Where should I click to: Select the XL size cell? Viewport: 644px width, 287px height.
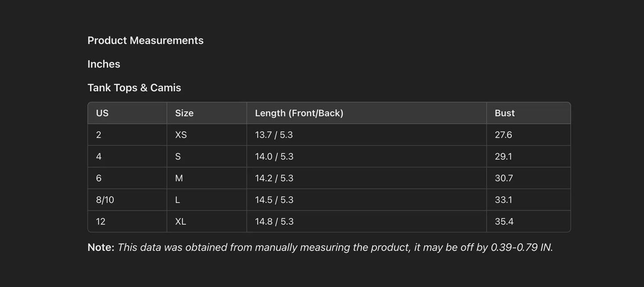coord(180,221)
